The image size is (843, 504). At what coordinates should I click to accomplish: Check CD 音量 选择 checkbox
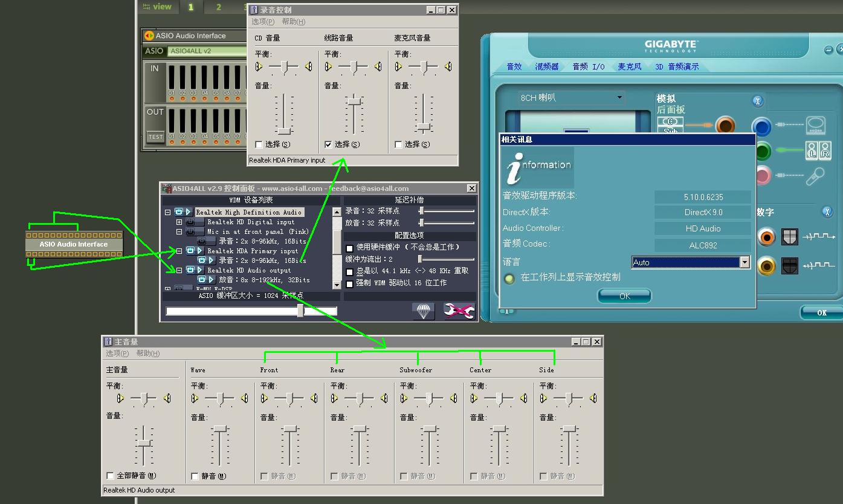[259, 144]
